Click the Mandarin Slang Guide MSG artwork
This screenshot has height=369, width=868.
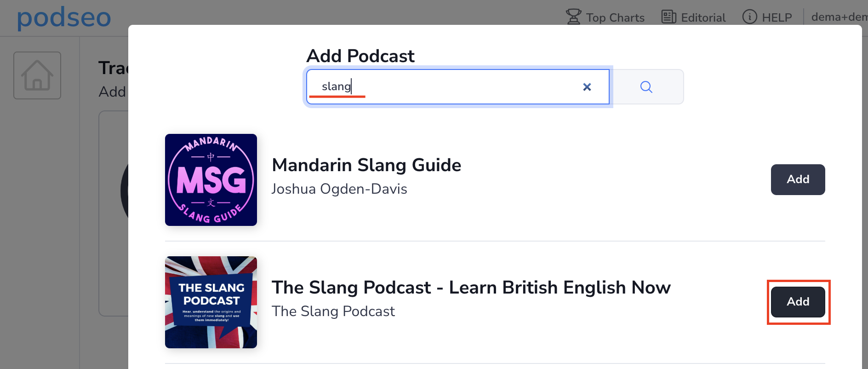point(211,180)
